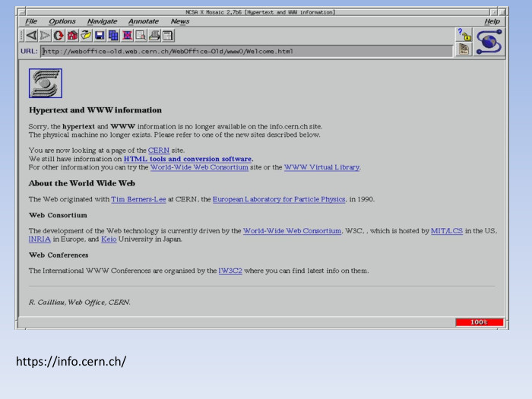Go to the home page via house icon

(72, 36)
